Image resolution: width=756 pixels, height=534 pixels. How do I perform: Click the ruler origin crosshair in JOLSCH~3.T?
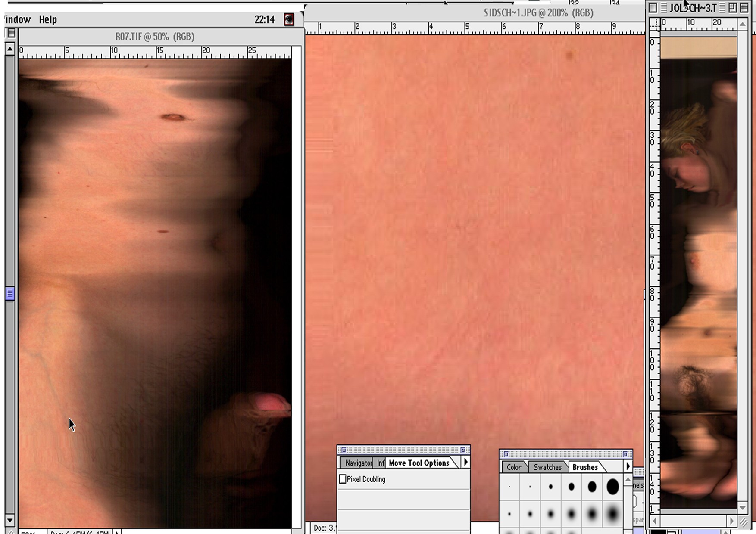pos(654,25)
